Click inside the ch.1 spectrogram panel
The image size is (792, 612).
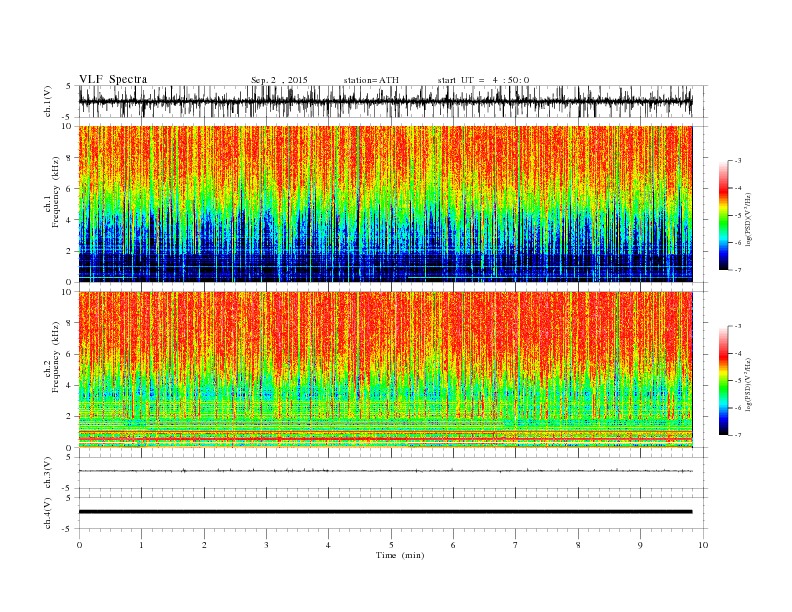tap(385, 204)
